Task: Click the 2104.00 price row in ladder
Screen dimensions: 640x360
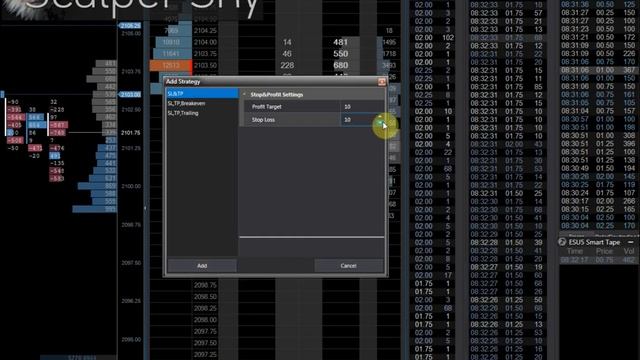Action: point(205,42)
